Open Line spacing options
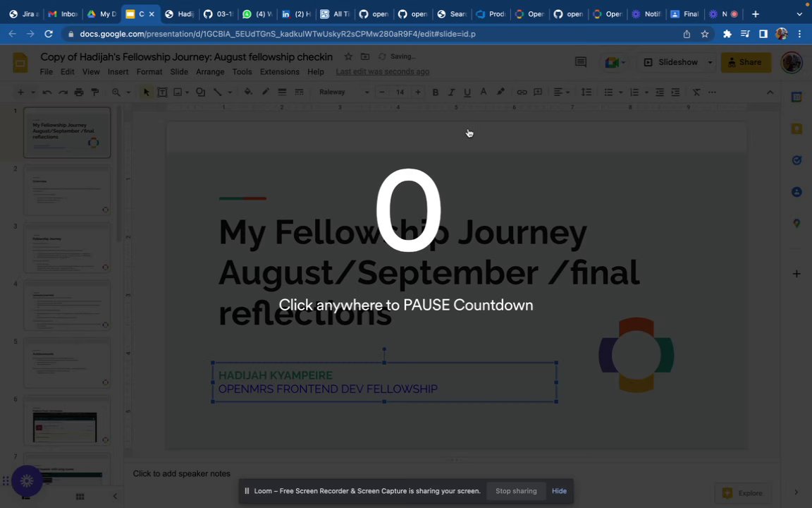 pyautogui.click(x=586, y=92)
